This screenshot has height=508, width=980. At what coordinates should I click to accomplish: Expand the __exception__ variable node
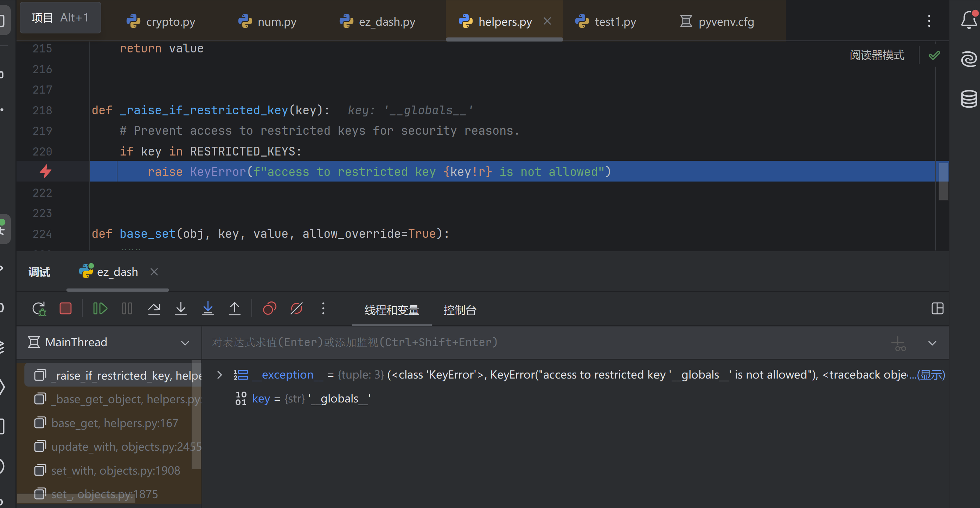pyautogui.click(x=219, y=375)
